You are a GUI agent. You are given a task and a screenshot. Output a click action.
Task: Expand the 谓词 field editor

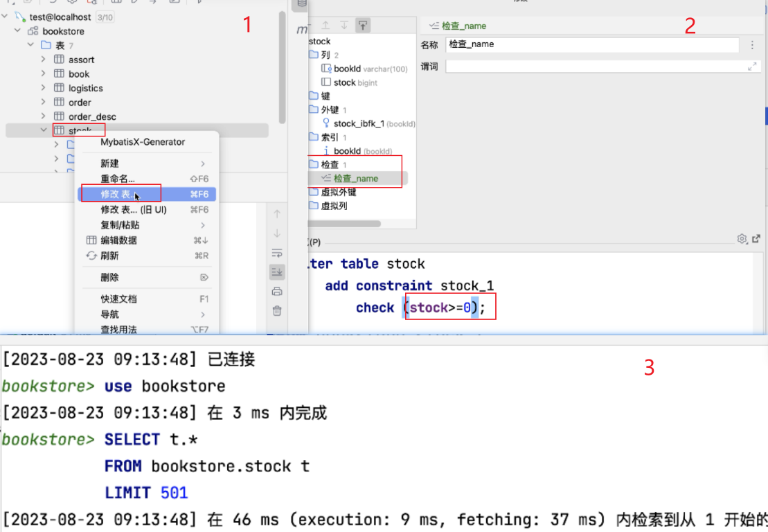coord(752,66)
